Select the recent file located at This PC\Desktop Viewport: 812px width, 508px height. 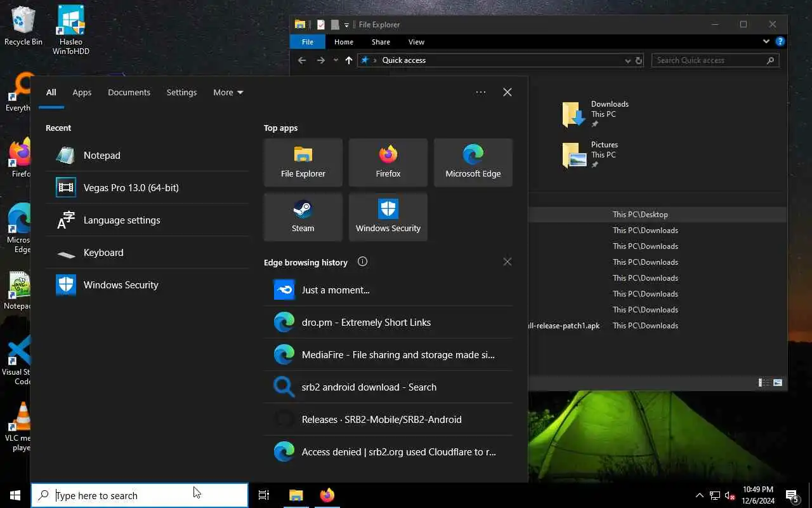[x=657, y=215]
